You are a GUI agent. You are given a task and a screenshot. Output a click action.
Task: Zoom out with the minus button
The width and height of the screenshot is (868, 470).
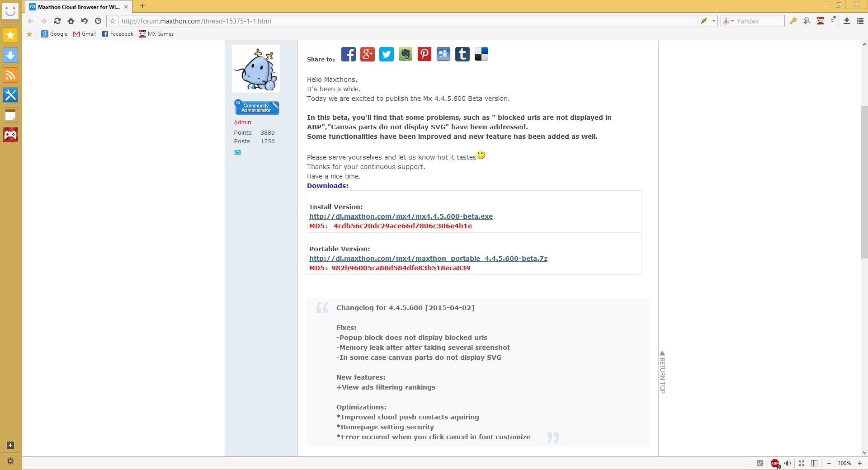coord(829,463)
